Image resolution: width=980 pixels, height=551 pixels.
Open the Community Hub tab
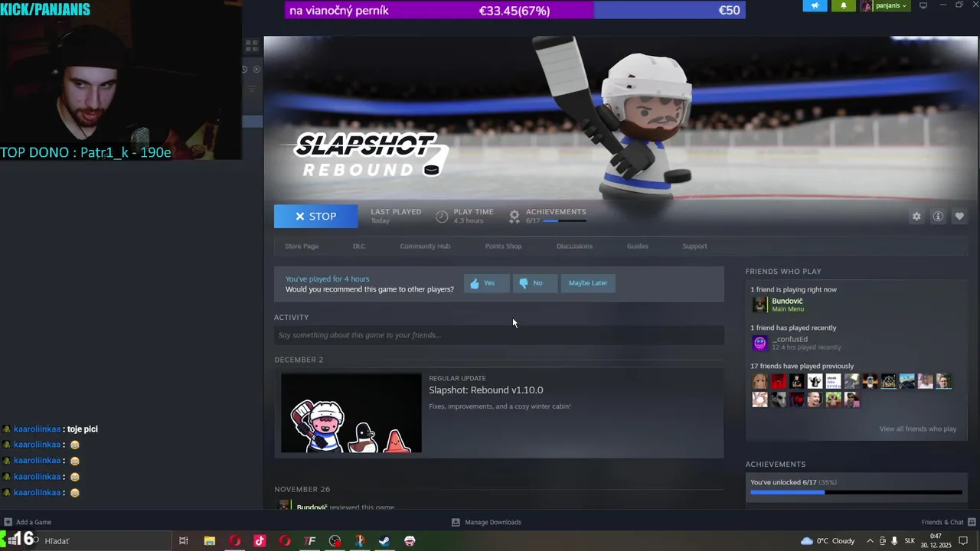point(425,246)
